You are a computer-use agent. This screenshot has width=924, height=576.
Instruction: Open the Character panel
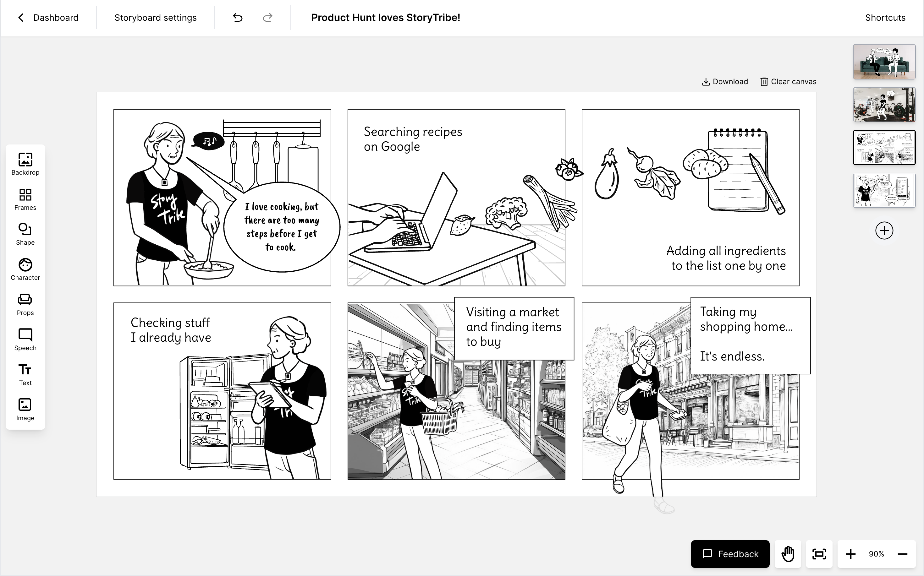pyautogui.click(x=25, y=269)
